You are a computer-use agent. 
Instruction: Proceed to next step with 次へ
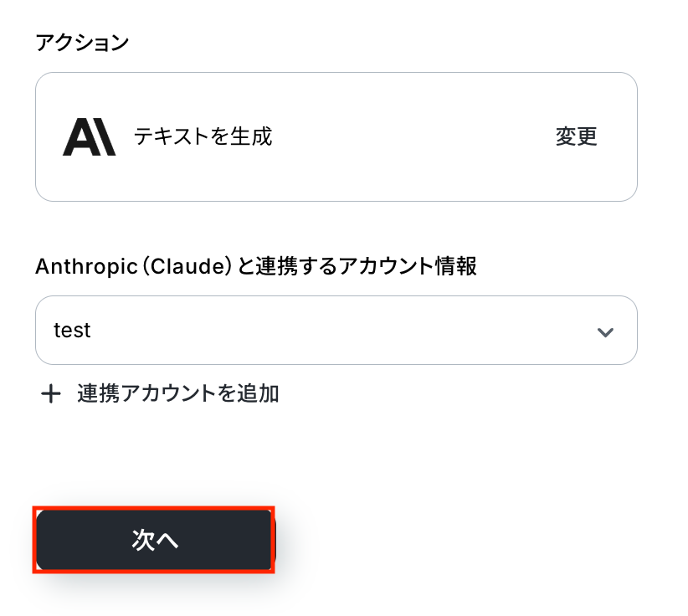point(155,540)
